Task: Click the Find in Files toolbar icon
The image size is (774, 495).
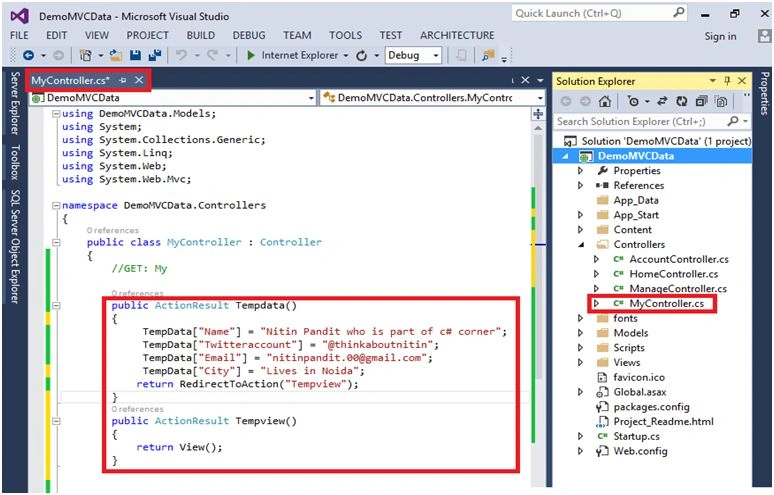Action: tap(488, 55)
